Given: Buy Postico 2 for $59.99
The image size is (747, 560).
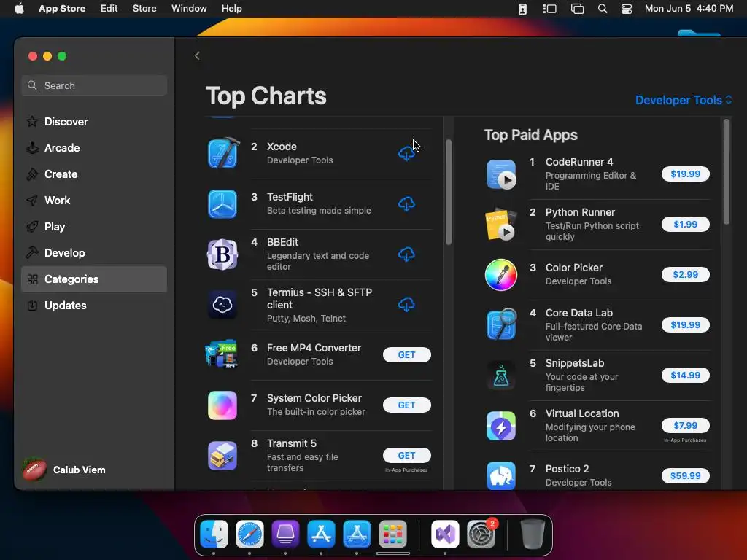Looking at the screenshot, I should click(x=686, y=475).
